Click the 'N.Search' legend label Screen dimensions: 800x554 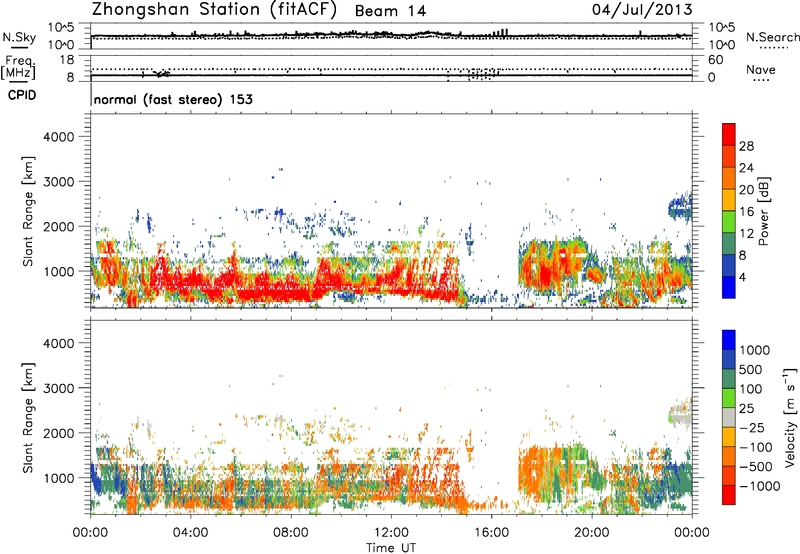tap(772, 37)
